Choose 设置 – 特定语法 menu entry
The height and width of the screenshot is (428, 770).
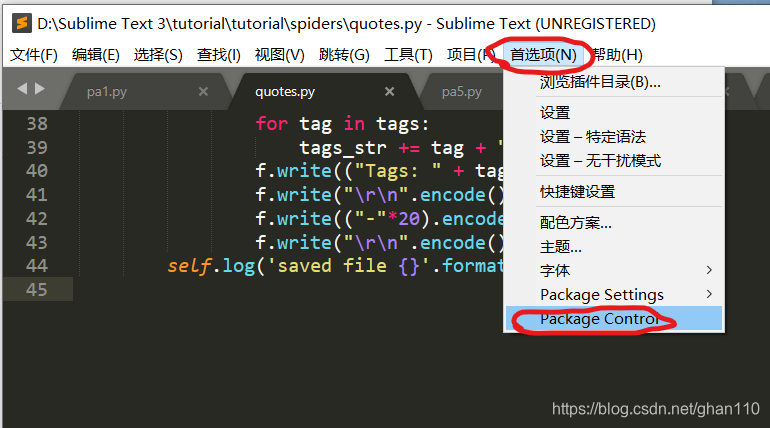point(614,136)
